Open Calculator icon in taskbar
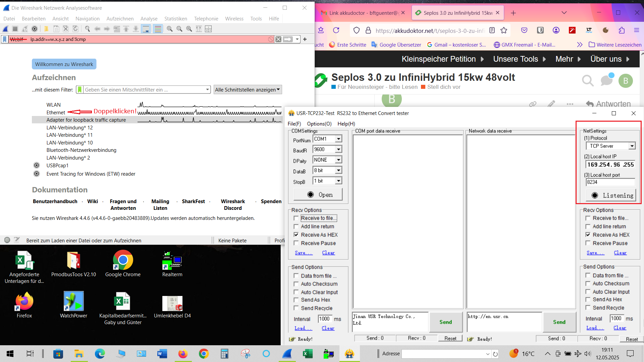Image resolution: width=644 pixels, height=362 pixels. click(x=224, y=354)
